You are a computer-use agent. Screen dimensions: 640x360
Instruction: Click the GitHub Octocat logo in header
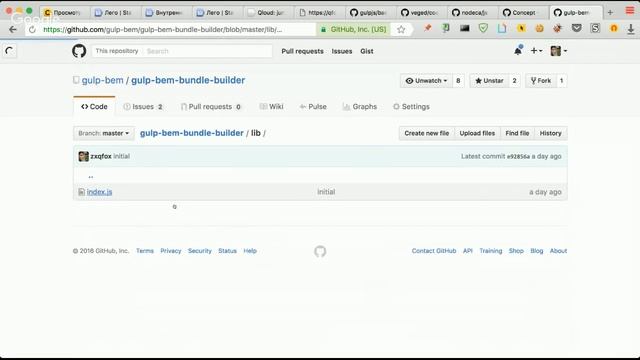tap(79, 51)
